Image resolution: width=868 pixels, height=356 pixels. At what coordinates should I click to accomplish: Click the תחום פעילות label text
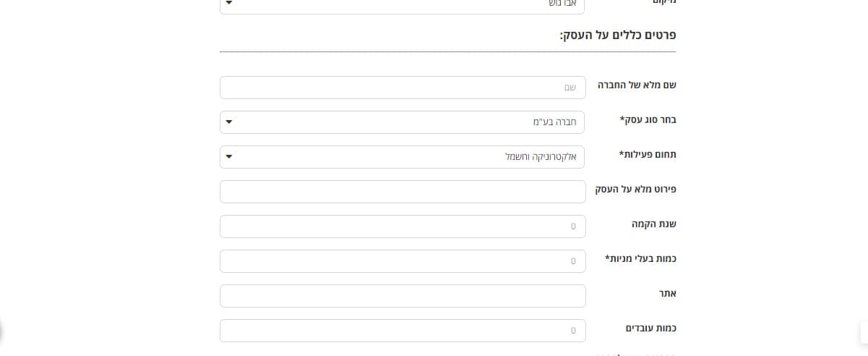(x=648, y=155)
